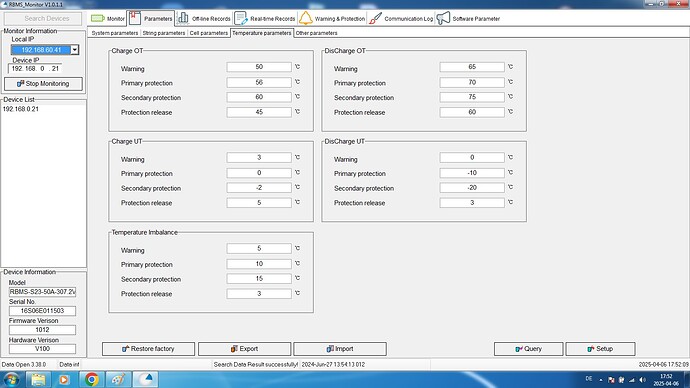Click DisCharge OT Warning value field

(x=472, y=67)
